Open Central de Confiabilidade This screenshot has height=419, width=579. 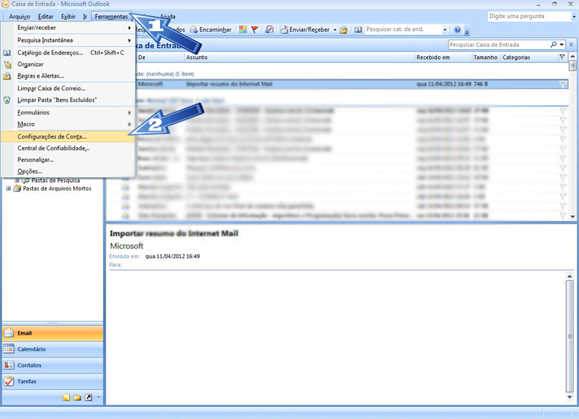[x=68, y=148]
